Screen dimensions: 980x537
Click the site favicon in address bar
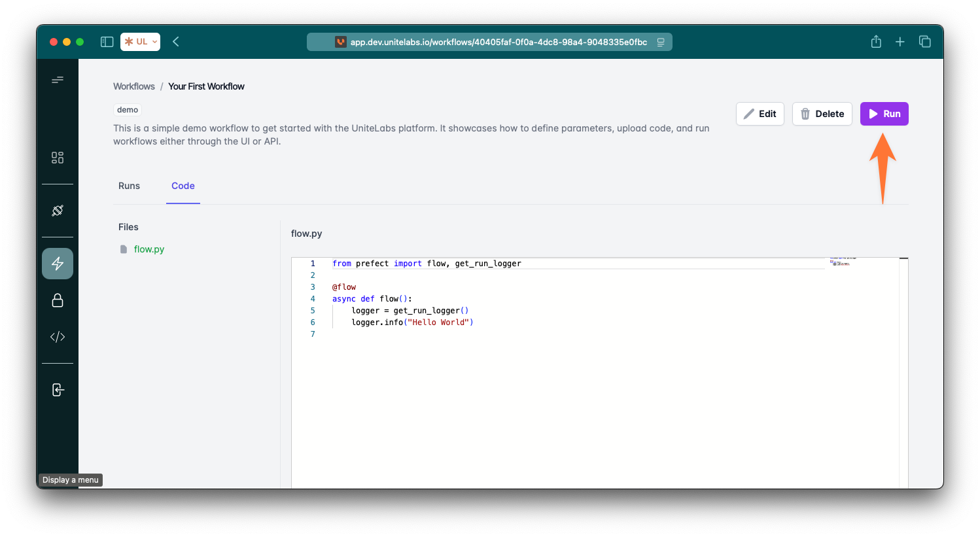pos(341,42)
